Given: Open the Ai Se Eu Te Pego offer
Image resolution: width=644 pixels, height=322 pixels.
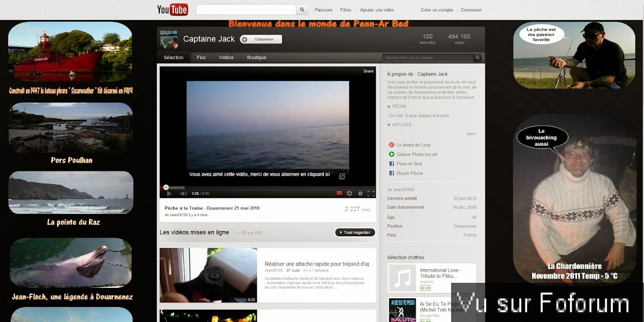Looking at the screenshot, I should pyautogui.click(x=443, y=307).
